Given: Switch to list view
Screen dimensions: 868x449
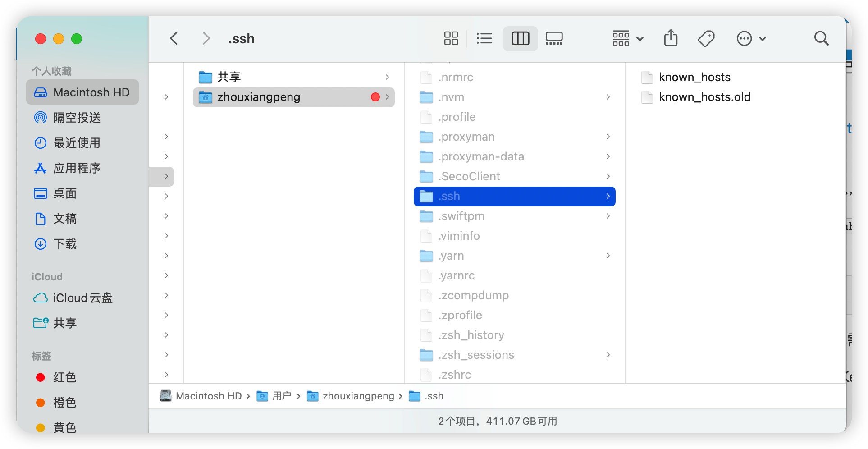Looking at the screenshot, I should tap(484, 38).
